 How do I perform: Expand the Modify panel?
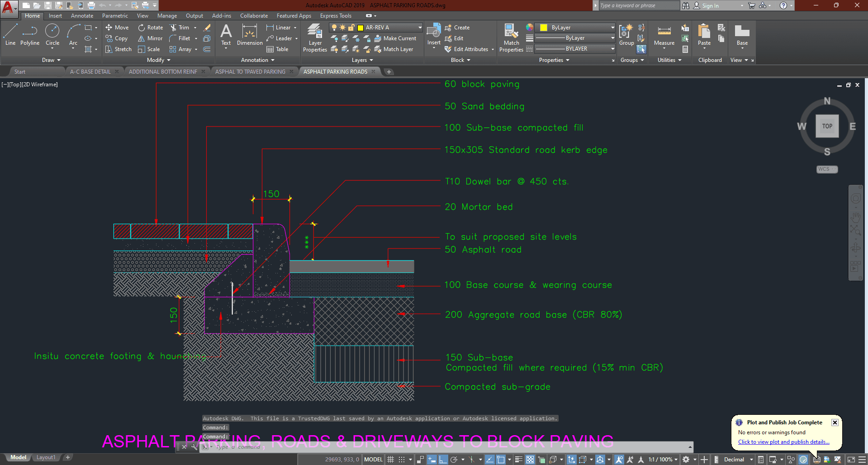tap(158, 60)
